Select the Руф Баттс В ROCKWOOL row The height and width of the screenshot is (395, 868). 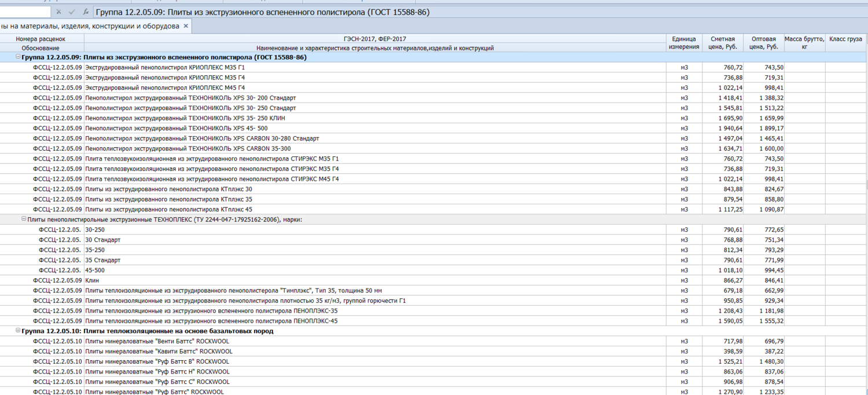pos(157,361)
